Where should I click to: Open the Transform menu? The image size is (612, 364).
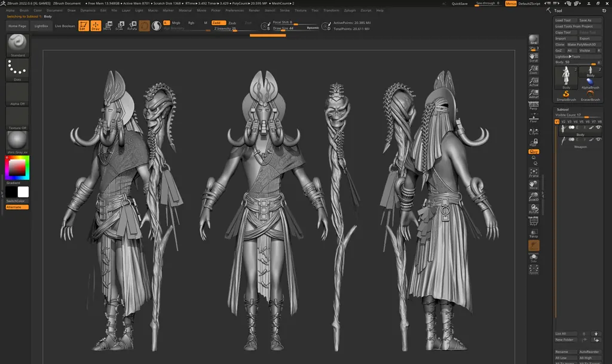point(331,11)
